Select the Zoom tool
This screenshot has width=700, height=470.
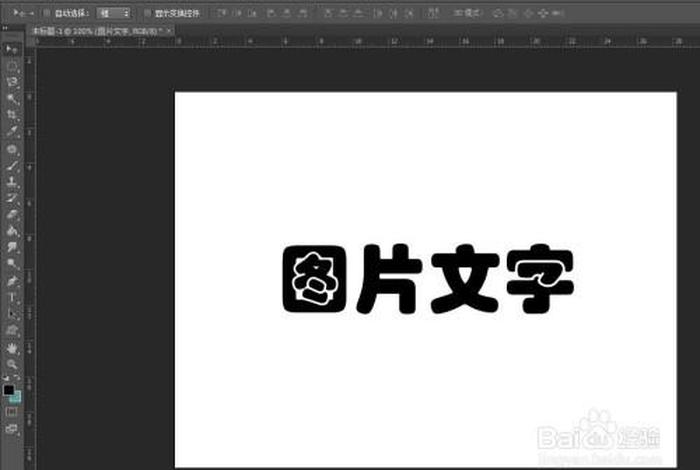pyautogui.click(x=12, y=364)
